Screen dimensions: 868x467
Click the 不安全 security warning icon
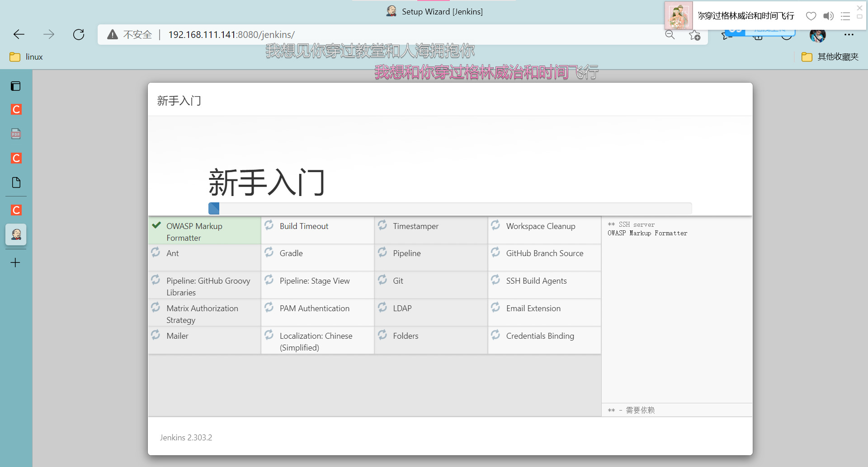click(x=113, y=34)
